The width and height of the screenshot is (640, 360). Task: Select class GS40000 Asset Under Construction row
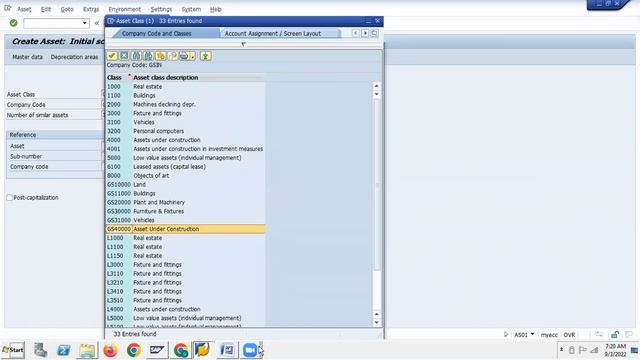185,229
